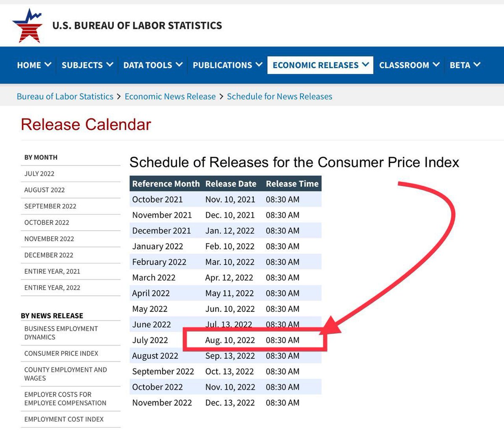Click the Reference Month column header
This screenshot has height=432, width=504.
(x=166, y=184)
